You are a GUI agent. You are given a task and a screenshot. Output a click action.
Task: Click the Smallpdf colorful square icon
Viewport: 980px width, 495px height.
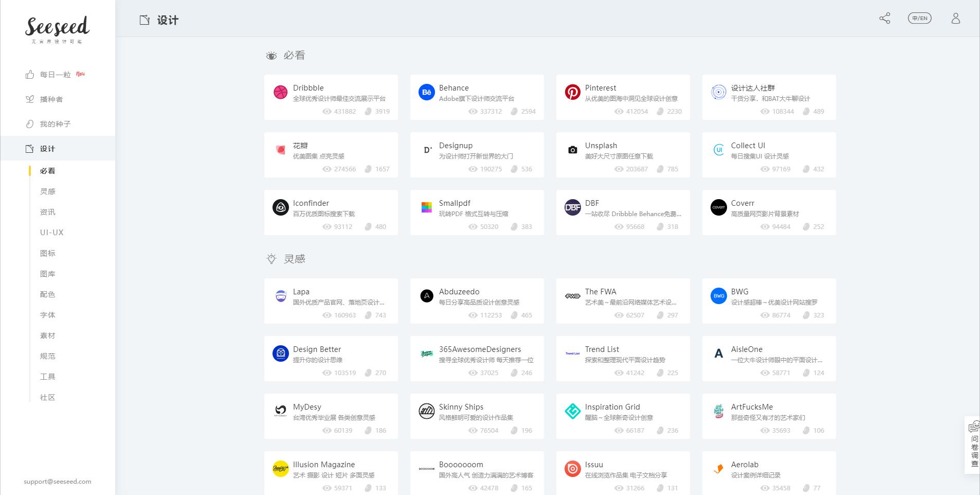[x=427, y=207]
